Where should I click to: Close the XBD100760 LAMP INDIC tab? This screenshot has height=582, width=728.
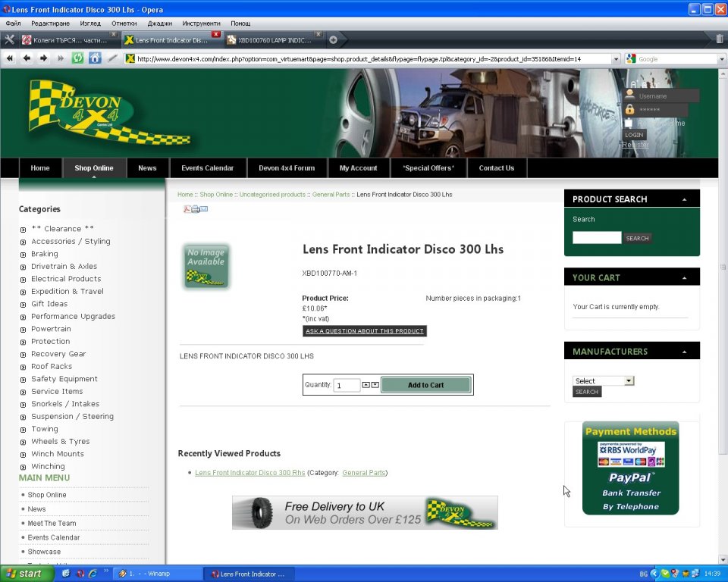point(318,34)
